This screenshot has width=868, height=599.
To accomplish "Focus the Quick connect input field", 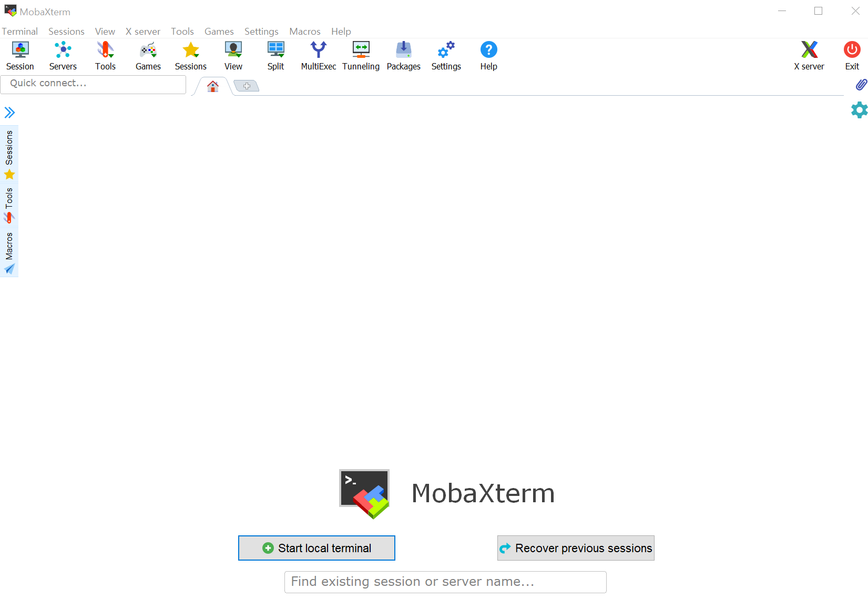I will click(x=93, y=84).
